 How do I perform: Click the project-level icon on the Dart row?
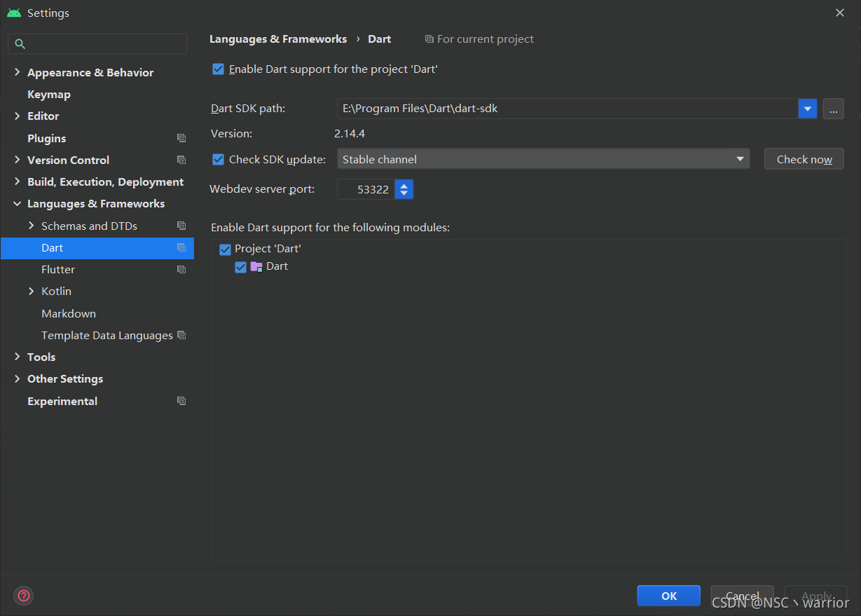click(181, 247)
